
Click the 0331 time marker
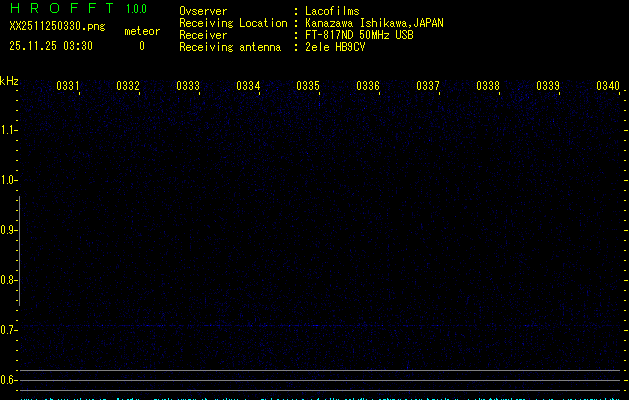68,87
